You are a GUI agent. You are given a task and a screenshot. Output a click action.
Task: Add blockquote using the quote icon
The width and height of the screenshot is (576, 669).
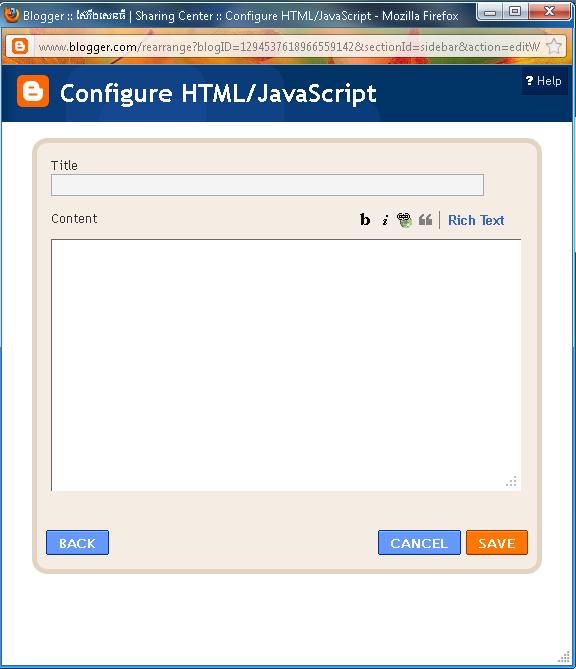point(425,220)
